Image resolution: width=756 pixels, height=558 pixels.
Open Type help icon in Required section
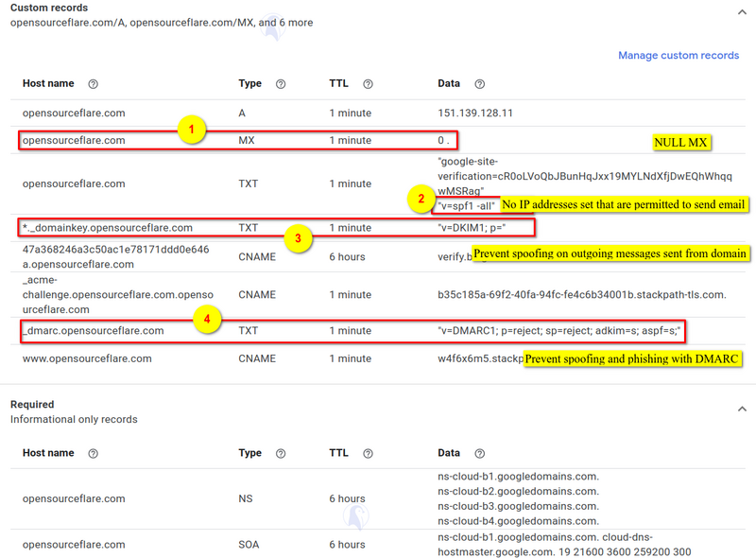point(281,454)
